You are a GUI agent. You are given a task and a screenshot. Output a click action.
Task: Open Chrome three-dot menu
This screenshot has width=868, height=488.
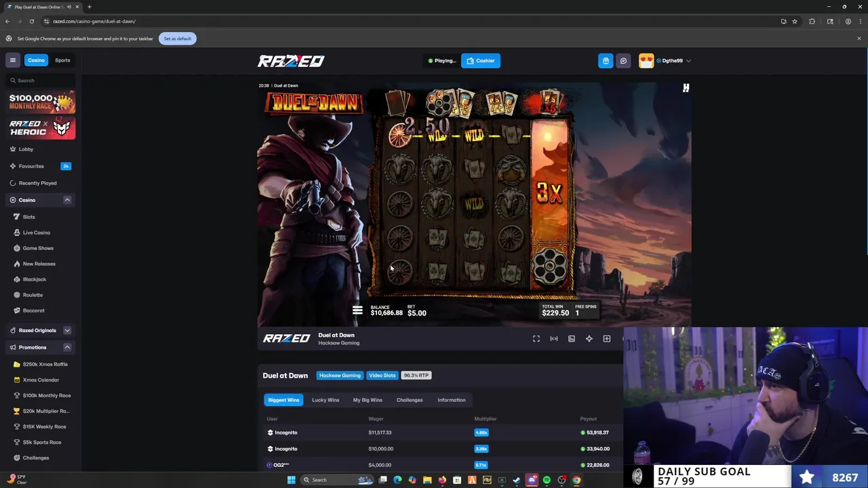click(859, 21)
